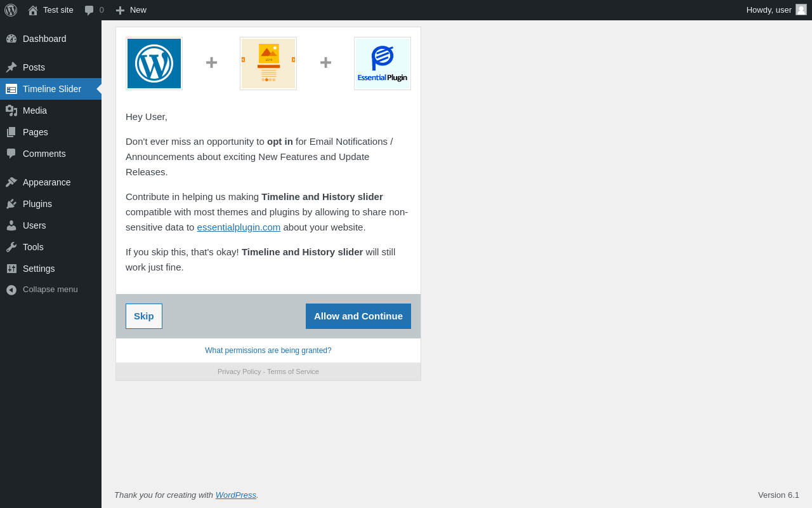Go to Plugins menu item
Screen dimensions: 812x508
[x=51, y=204]
